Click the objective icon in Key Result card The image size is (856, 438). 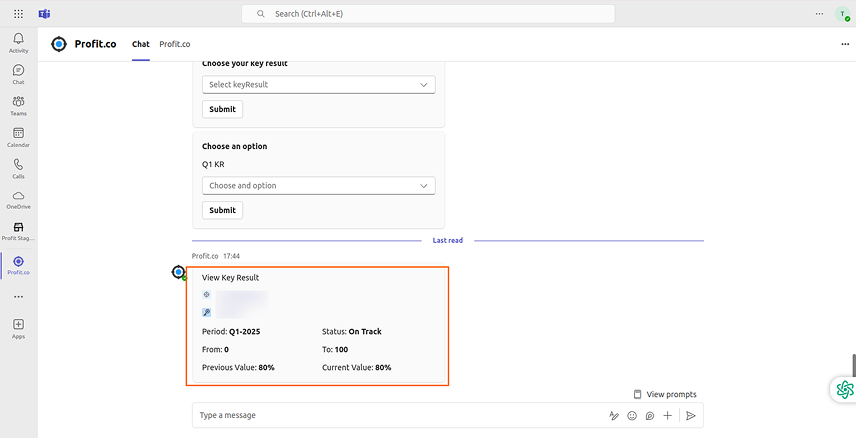(206, 294)
